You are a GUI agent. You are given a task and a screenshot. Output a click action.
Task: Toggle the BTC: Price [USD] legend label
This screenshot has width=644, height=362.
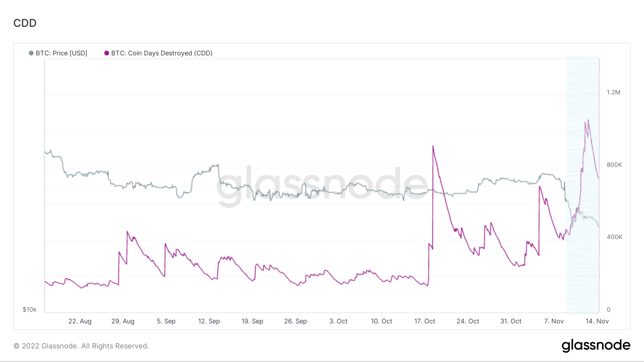pyautogui.click(x=62, y=53)
